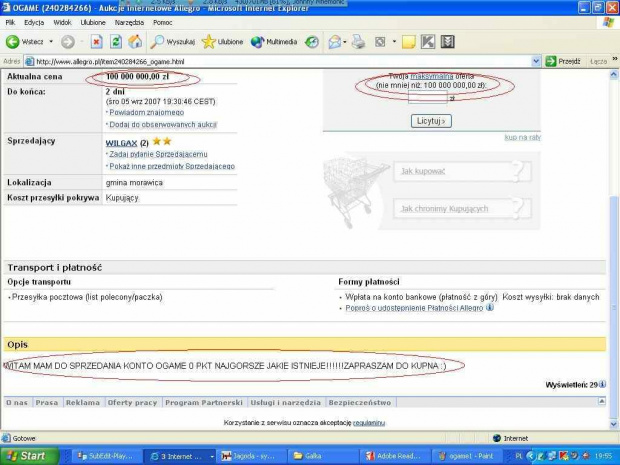Click the bid amount input field

click(428, 97)
